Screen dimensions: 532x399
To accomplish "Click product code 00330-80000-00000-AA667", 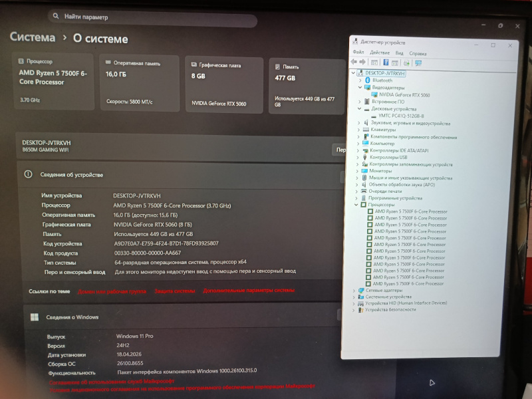I will [148, 253].
